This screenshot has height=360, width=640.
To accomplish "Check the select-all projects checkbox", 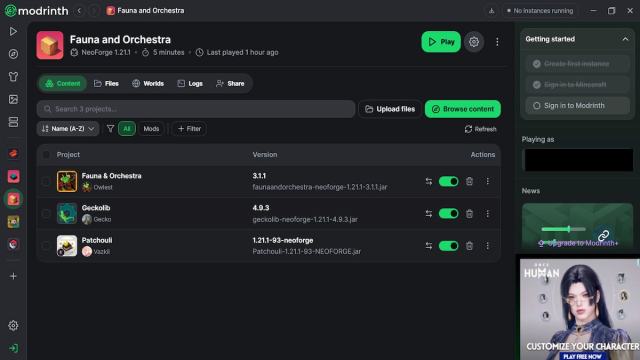I will (x=46, y=155).
